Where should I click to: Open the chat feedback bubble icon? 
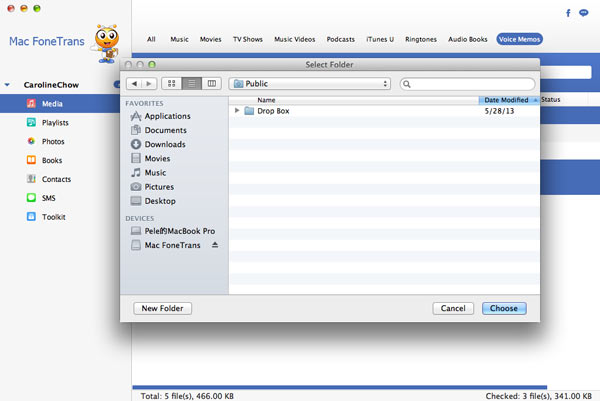click(x=584, y=13)
